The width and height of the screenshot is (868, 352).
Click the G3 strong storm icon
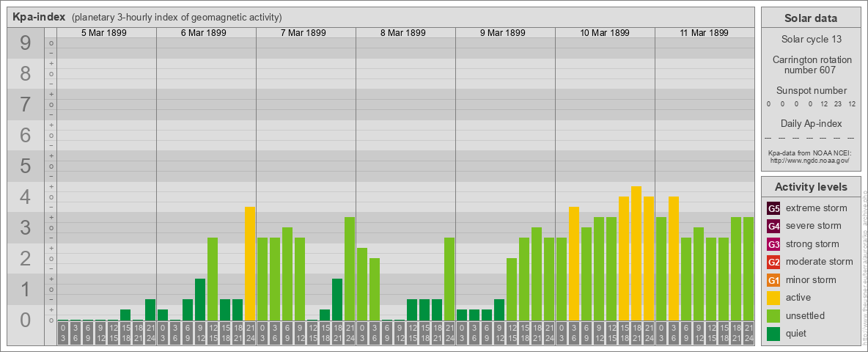tap(773, 244)
